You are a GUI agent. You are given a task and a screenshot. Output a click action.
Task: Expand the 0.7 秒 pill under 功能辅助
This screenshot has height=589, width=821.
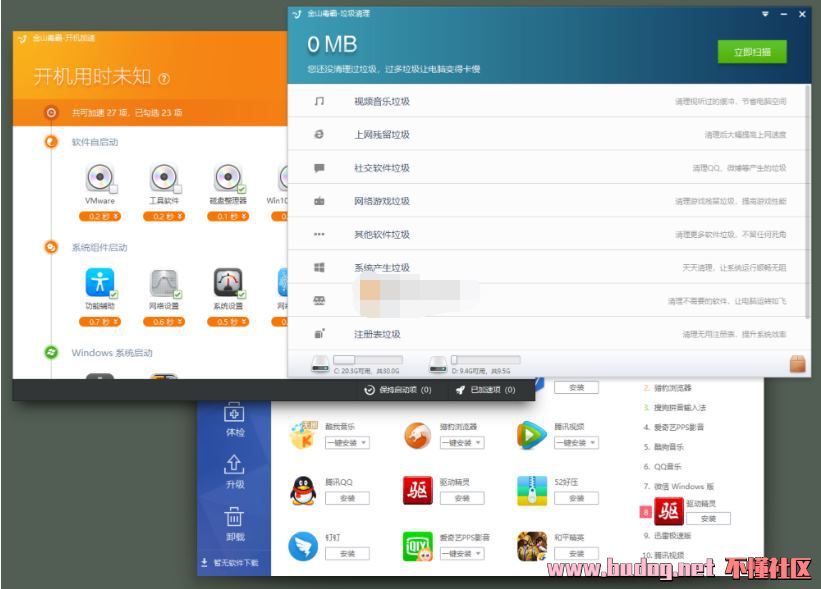point(99,321)
